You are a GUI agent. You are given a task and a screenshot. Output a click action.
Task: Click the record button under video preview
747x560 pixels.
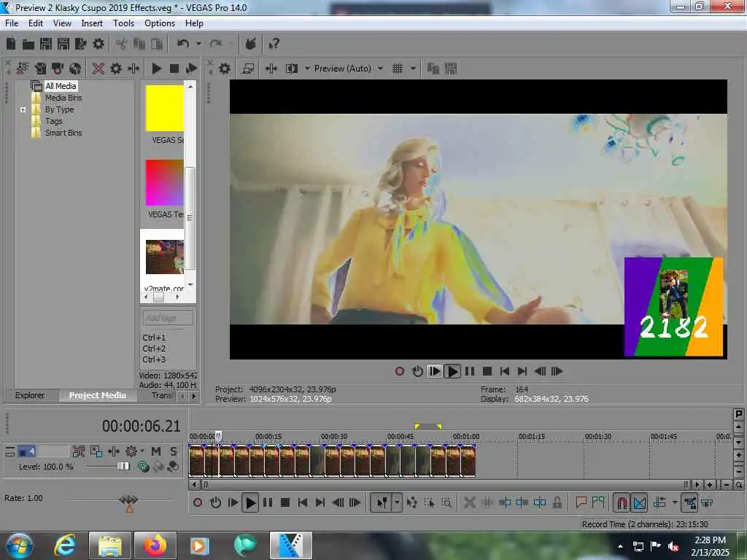coord(400,371)
